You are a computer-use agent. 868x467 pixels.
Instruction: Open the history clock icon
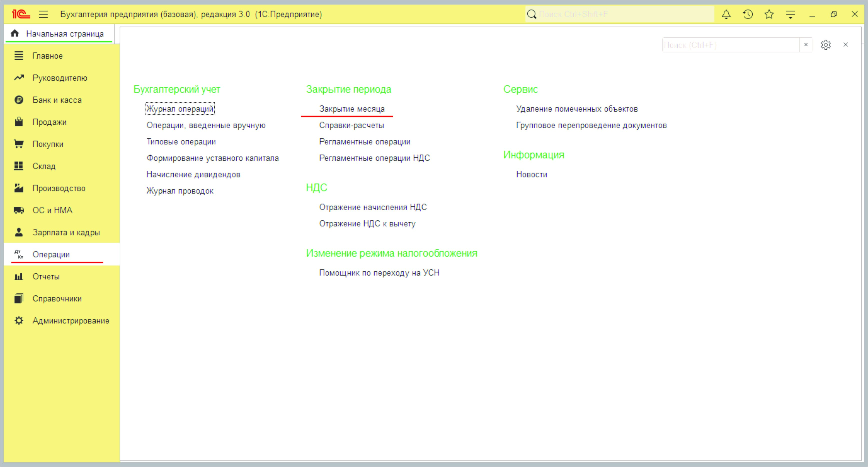pos(748,14)
